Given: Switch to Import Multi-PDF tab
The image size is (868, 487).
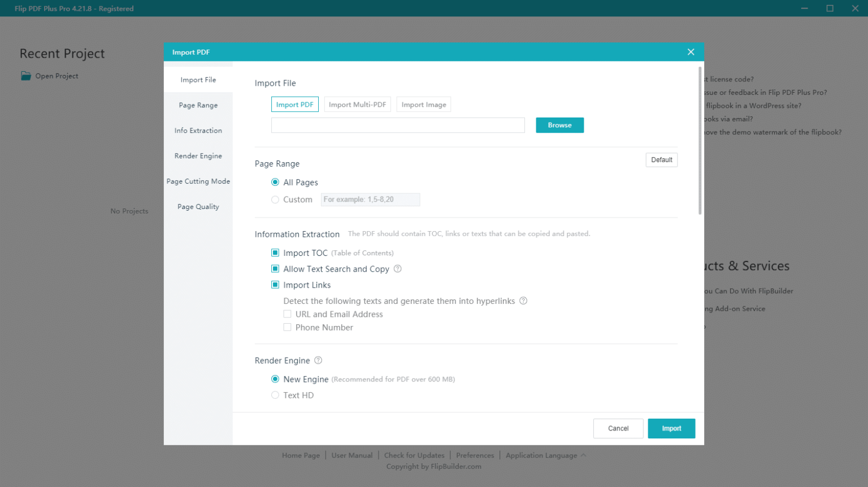Looking at the screenshot, I should pyautogui.click(x=357, y=105).
